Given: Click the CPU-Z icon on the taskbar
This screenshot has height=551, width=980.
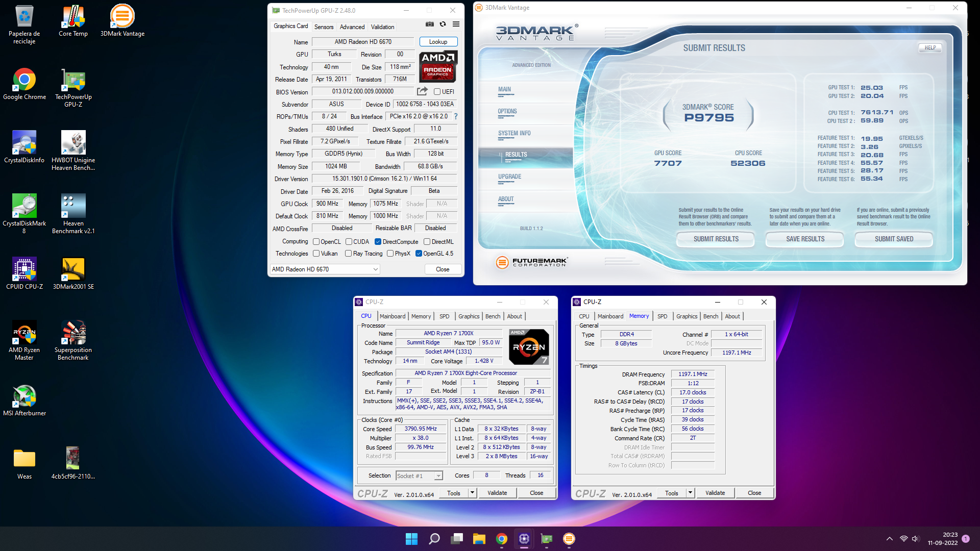Looking at the screenshot, I should tap(524, 539).
